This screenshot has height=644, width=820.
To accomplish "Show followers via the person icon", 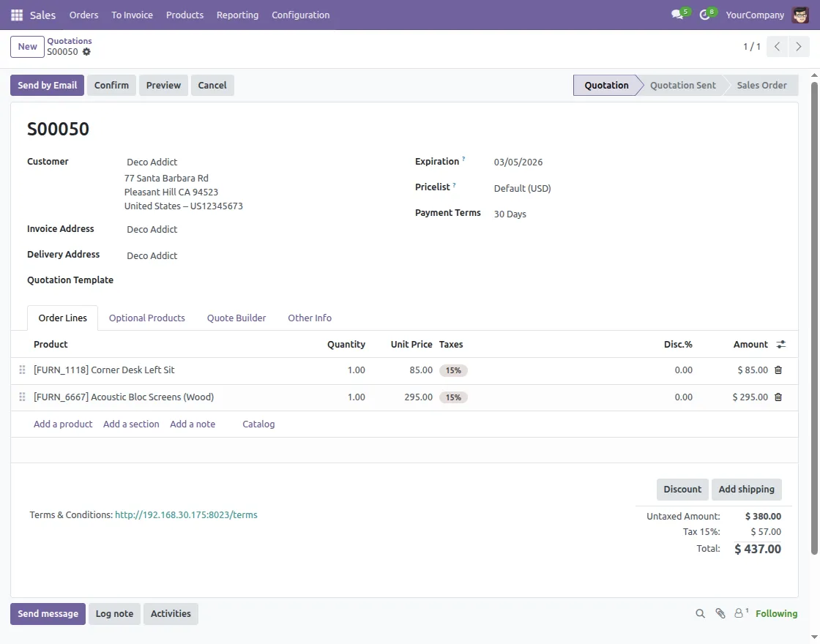I will [x=739, y=613].
